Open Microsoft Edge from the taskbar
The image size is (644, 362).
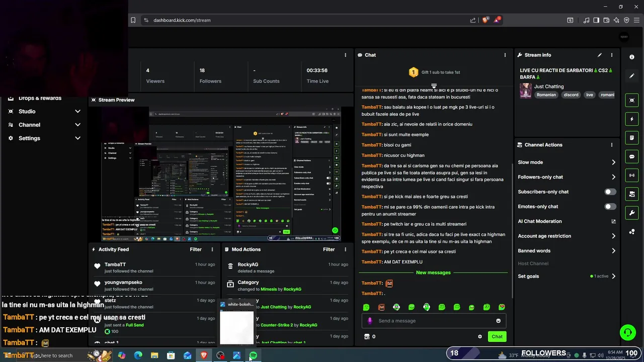click(x=138, y=355)
